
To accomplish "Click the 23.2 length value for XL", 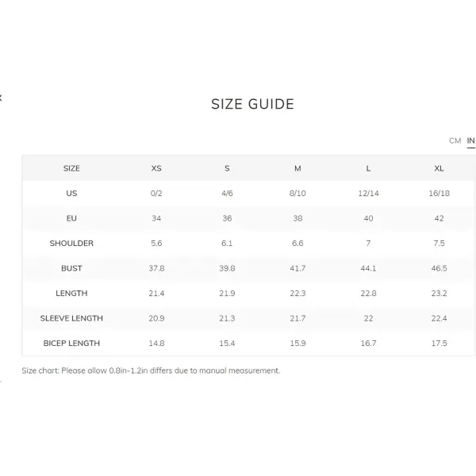I will click(x=439, y=294).
